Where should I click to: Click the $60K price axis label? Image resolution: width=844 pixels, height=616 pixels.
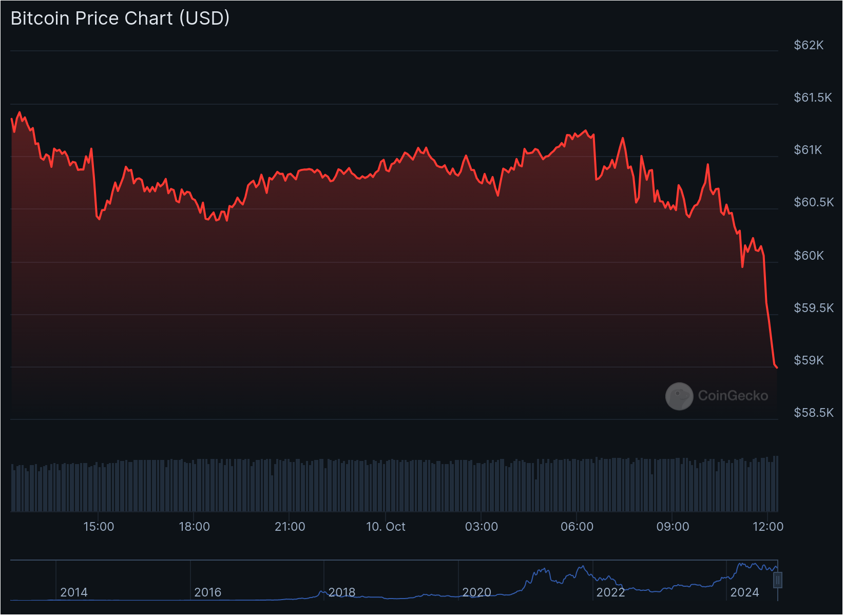click(809, 256)
